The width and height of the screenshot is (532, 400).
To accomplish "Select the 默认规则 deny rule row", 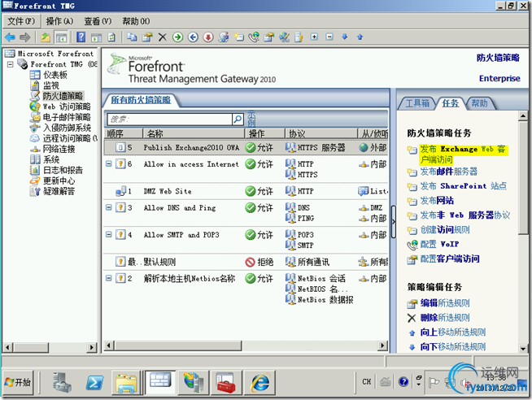I will (246, 262).
